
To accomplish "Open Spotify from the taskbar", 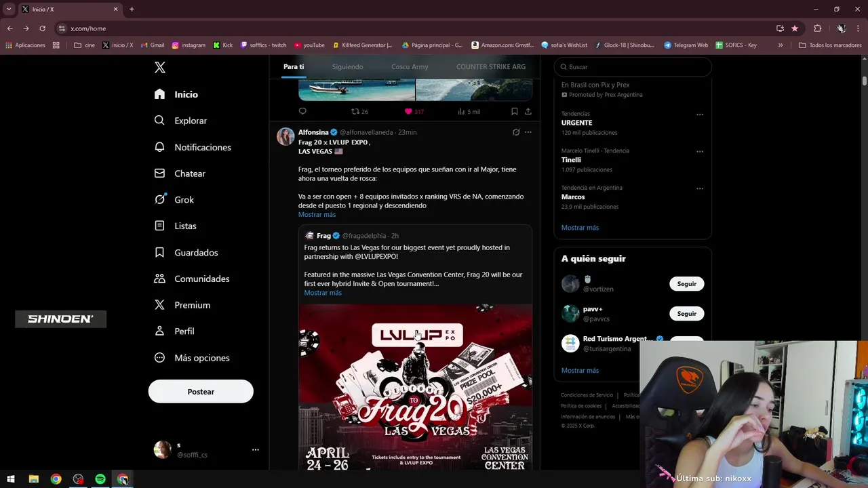I will coord(100,479).
